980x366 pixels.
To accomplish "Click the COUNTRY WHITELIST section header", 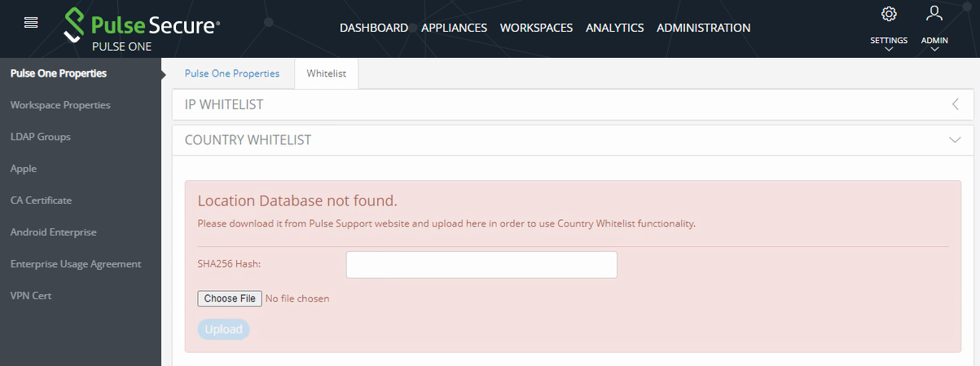I will pyautogui.click(x=573, y=140).
